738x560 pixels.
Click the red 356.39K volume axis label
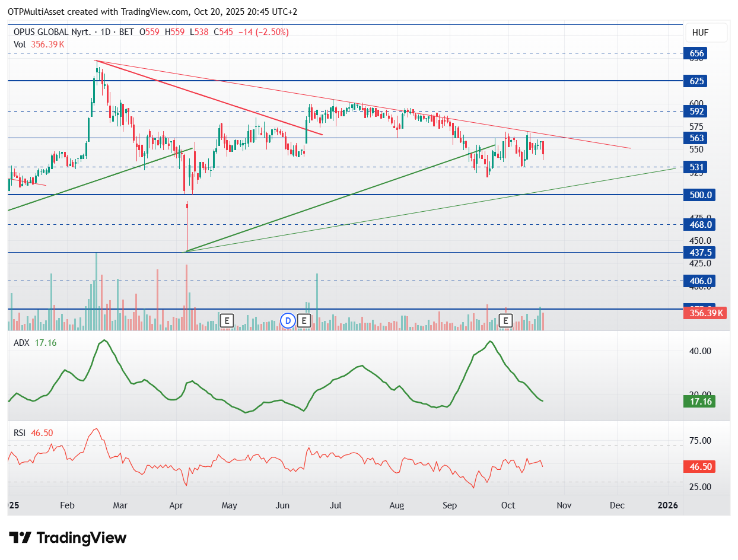tap(705, 313)
